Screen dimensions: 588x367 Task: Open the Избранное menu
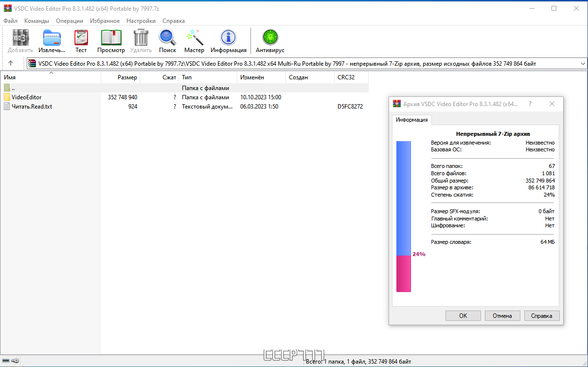105,21
